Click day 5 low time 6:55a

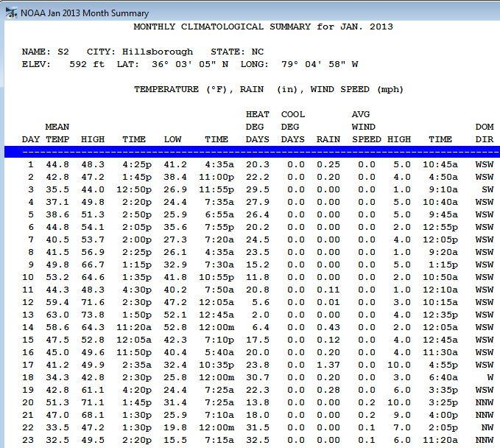pyautogui.click(x=219, y=214)
